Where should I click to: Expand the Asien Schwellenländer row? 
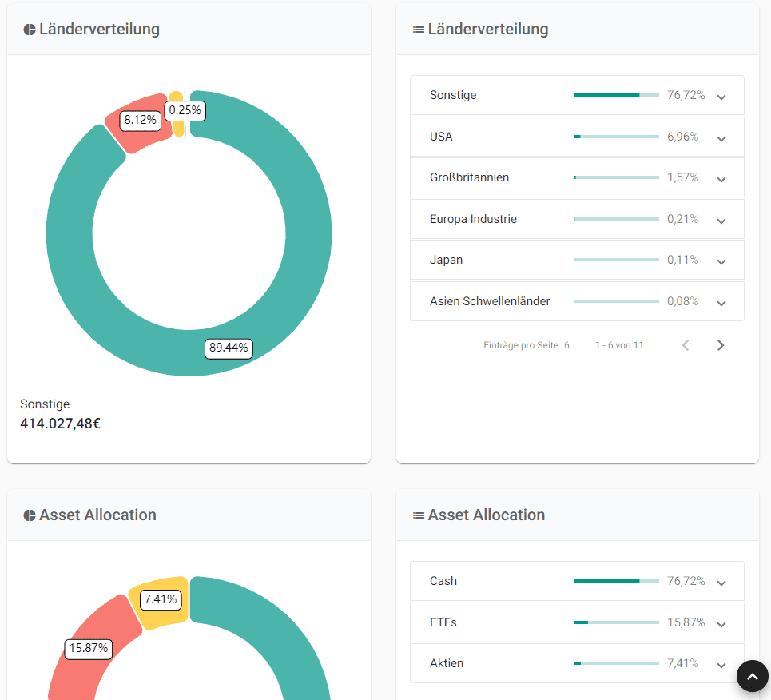pos(721,303)
